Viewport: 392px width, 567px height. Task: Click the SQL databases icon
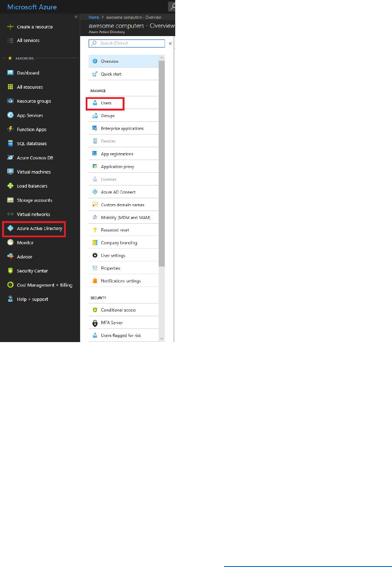[x=10, y=143]
